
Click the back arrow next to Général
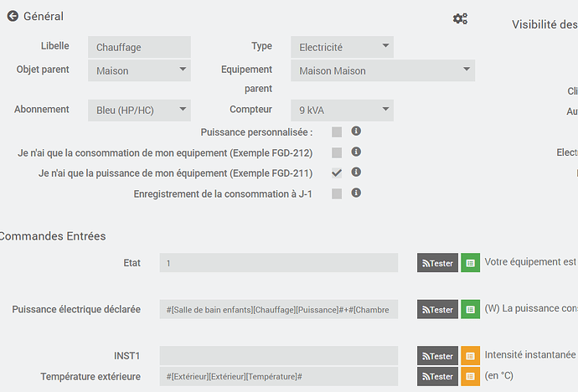click(x=13, y=16)
